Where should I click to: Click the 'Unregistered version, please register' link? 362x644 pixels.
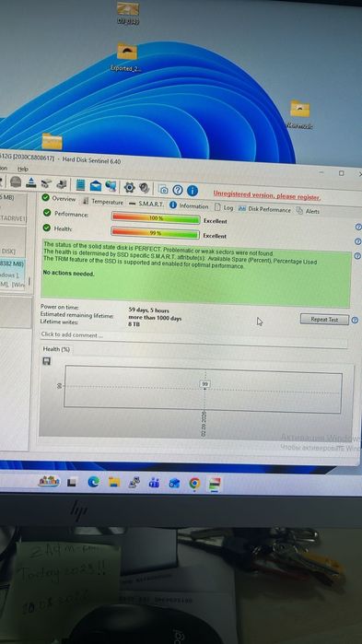267,195
